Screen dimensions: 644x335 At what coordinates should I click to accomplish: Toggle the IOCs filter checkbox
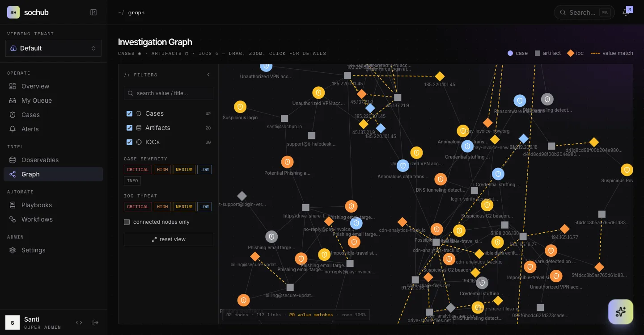coord(129,142)
